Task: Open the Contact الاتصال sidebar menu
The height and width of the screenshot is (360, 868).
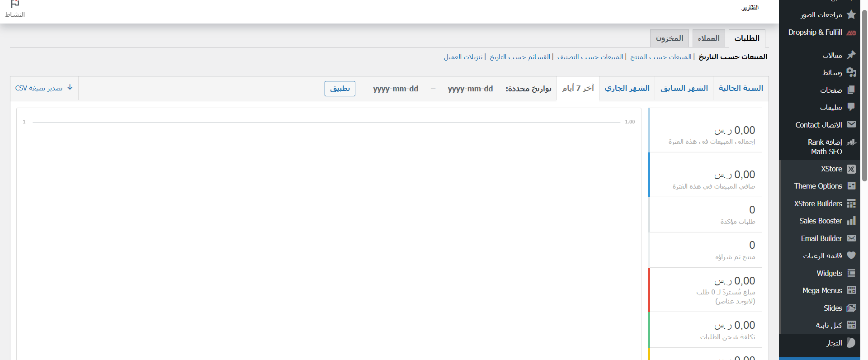Action: click(x=820, y=125)
